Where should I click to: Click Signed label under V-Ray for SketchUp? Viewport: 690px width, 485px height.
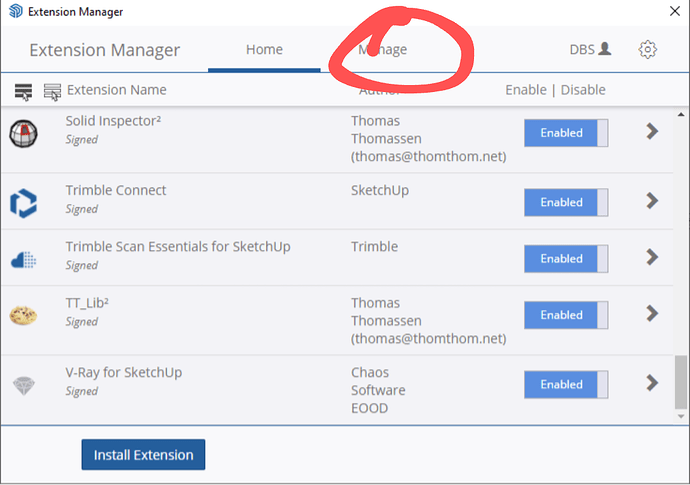[x=81, y=391]
